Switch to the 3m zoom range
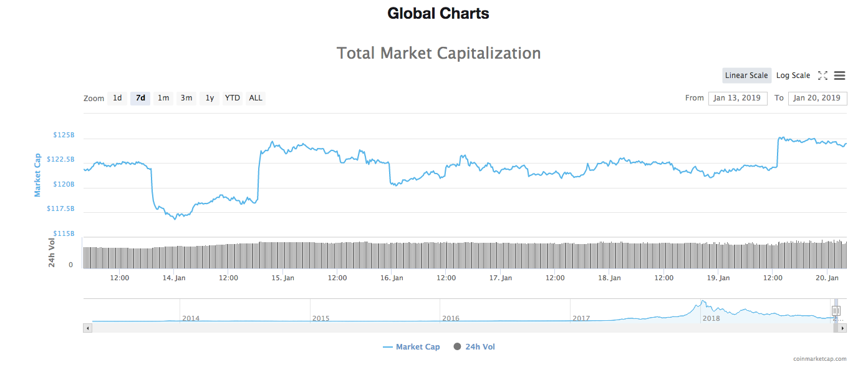This screenshot has width=868, height=372. [186, 98]
